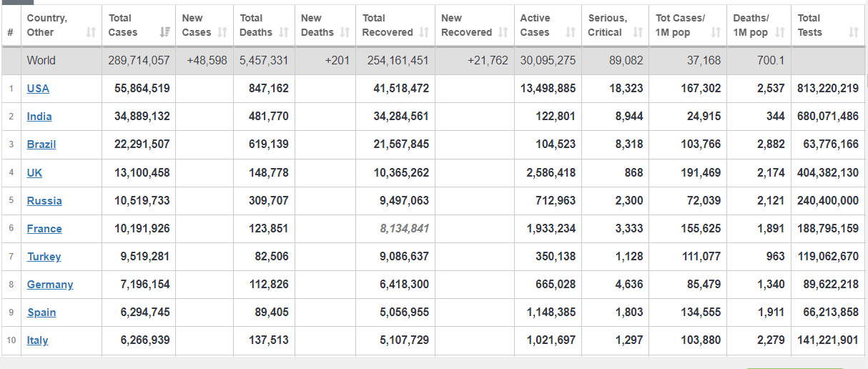Sort by Country, Other column arrows
Screen dimensions: 868x369
91,32
